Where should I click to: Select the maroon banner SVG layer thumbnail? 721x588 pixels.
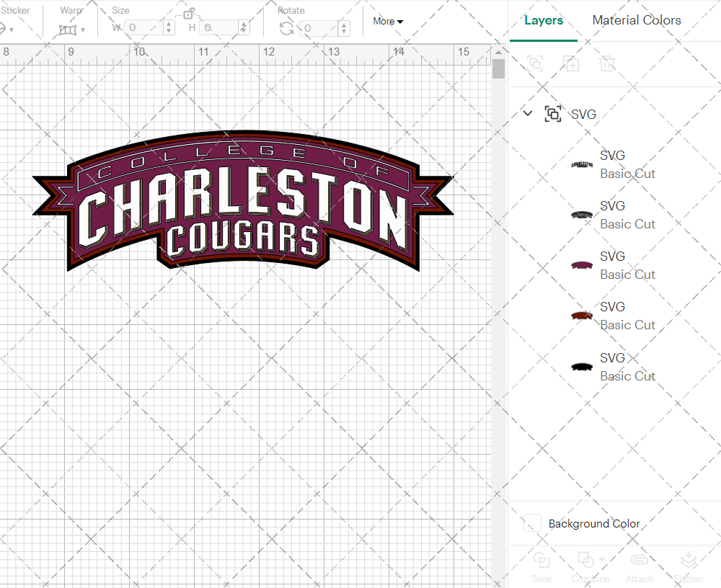click(x=582, y=265)
